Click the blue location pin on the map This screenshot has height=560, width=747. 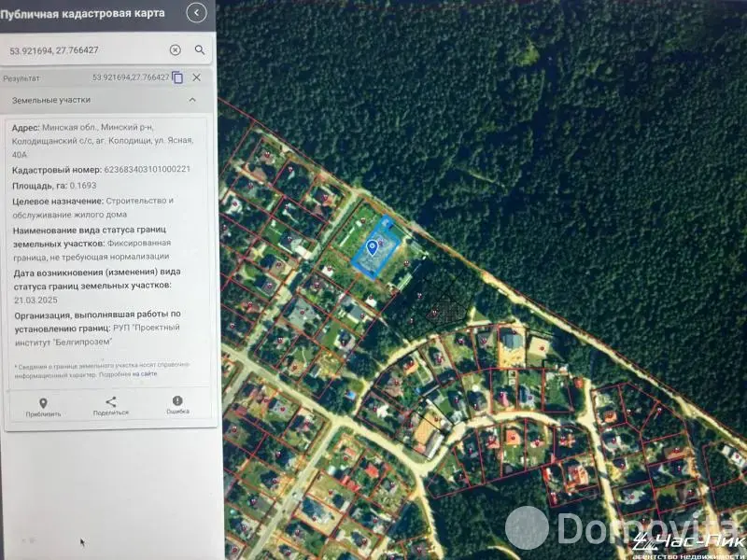coord(372,247)
